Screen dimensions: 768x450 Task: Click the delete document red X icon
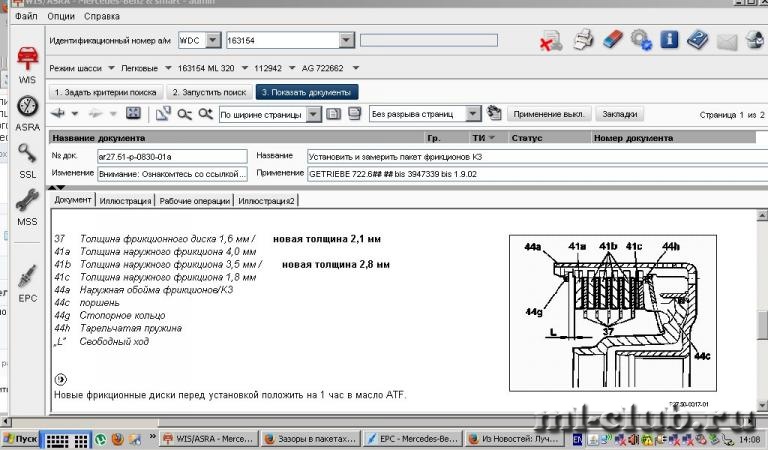pyautogui.click(x=551, y=41)
